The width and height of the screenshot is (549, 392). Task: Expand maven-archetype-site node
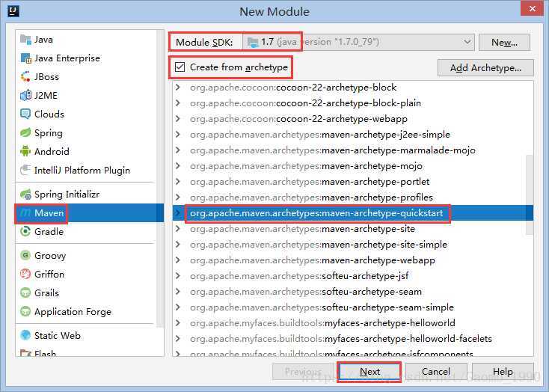tap(178, 229)
